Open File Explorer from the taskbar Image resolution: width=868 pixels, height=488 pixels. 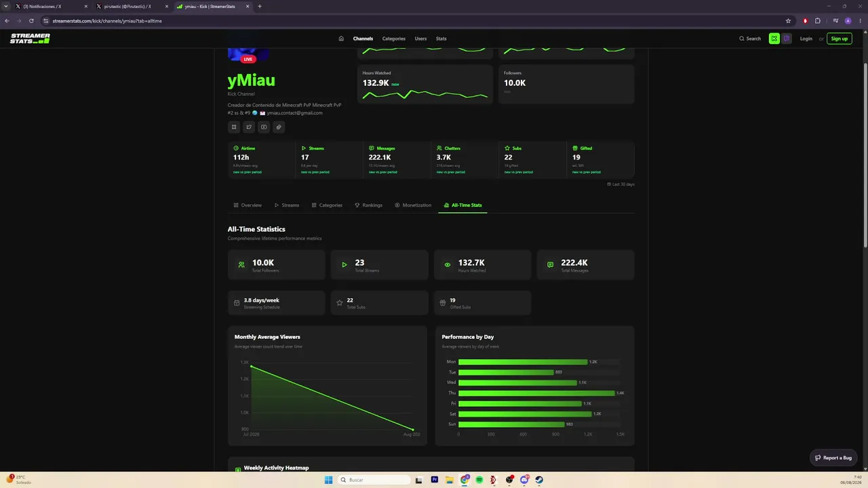click(x=450, y=480)
